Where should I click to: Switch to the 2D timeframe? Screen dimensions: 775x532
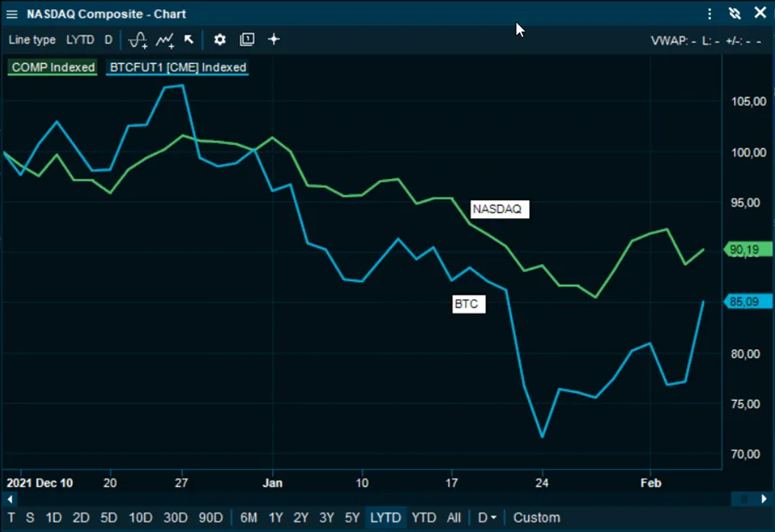(81, 518)
